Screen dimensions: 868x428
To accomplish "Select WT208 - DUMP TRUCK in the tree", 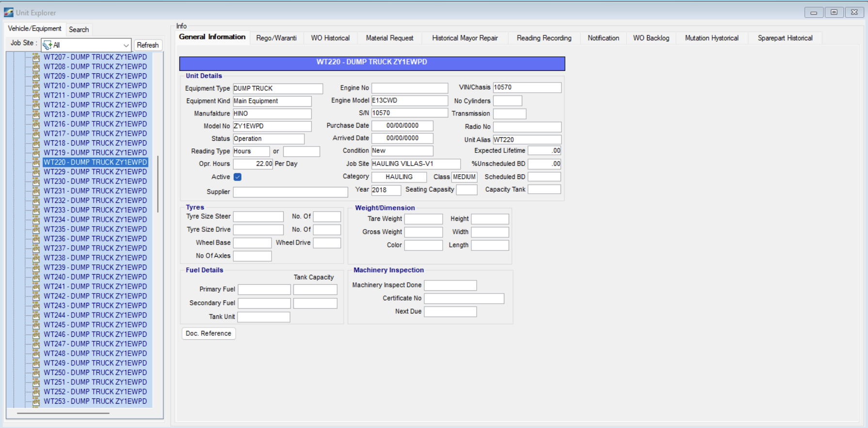I will 96,67.
